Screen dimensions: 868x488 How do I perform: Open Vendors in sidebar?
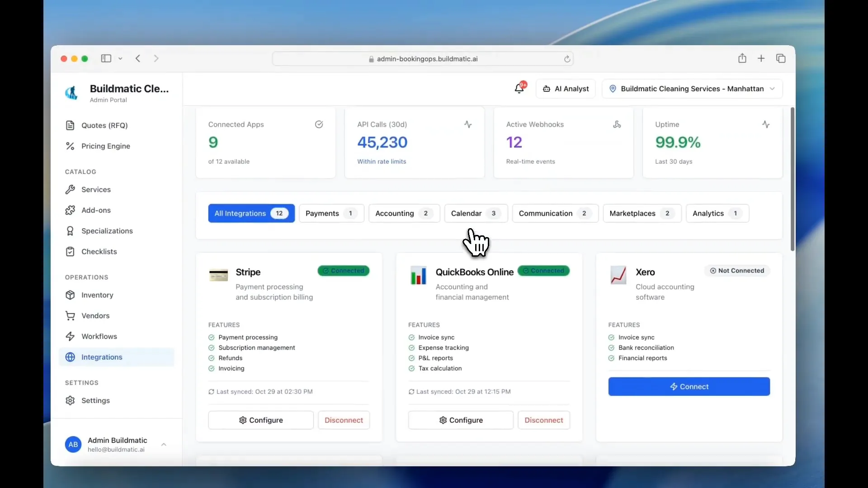point(116,316)
